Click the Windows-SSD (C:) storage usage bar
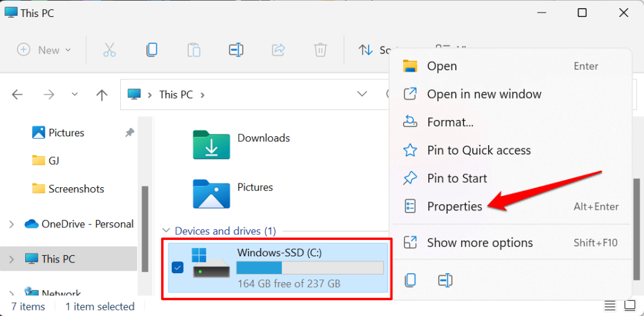The width and height of the screenshot is (644, 316). tap(310, 268)
